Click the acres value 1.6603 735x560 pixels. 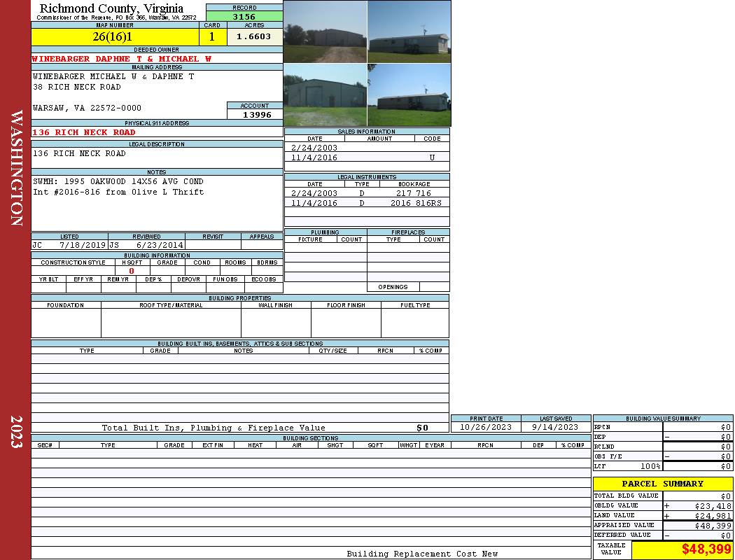(x=254, y=36)
